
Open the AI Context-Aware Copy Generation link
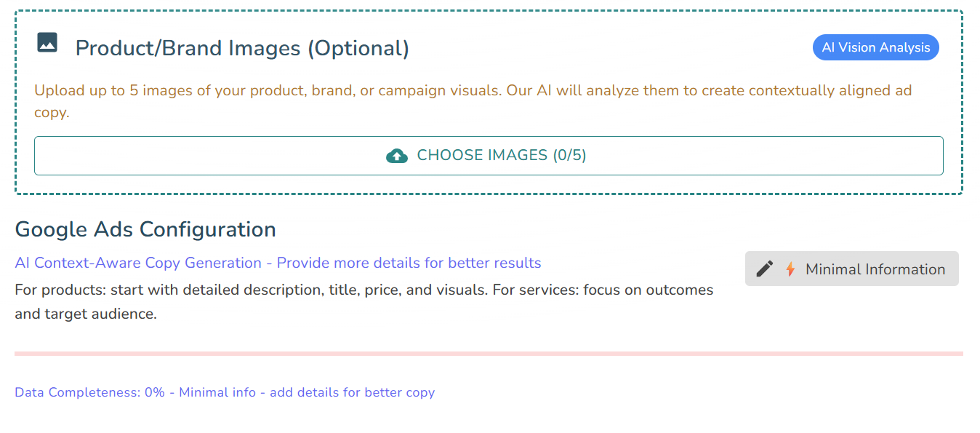point(277,263)
